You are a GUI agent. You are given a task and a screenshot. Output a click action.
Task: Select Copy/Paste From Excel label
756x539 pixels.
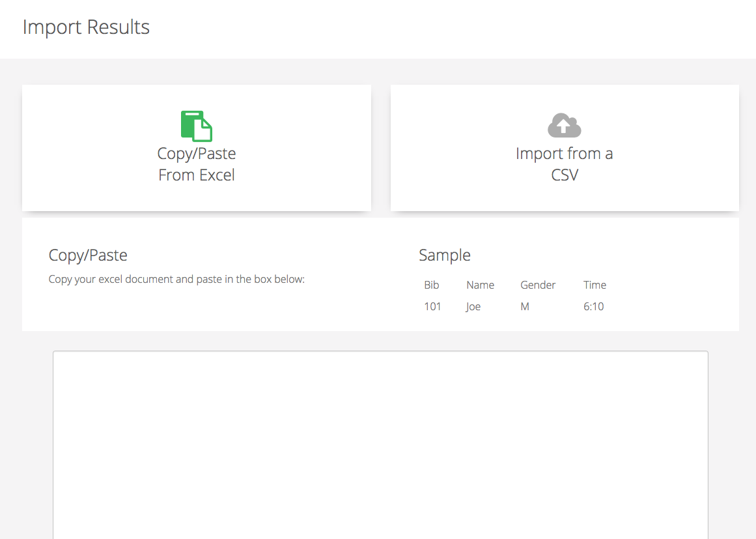(x=196, y=164)
